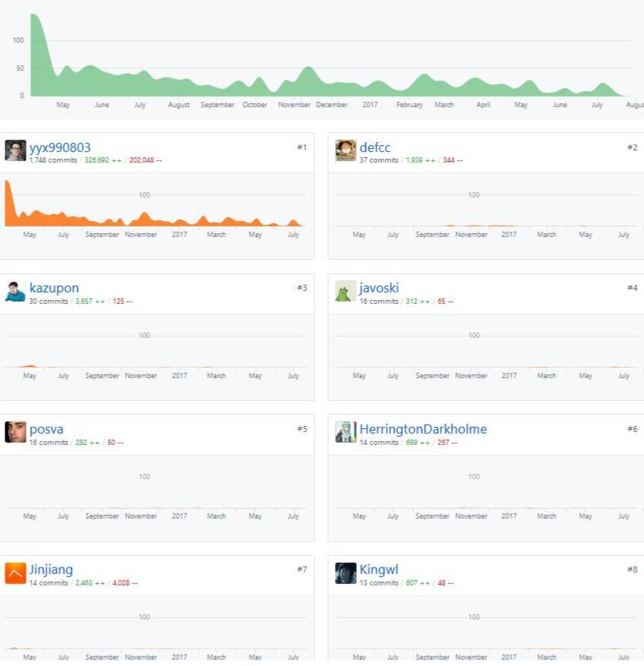644x666 pixels.
Task: Open the yyx990803 username link
Action: [60, 147]
